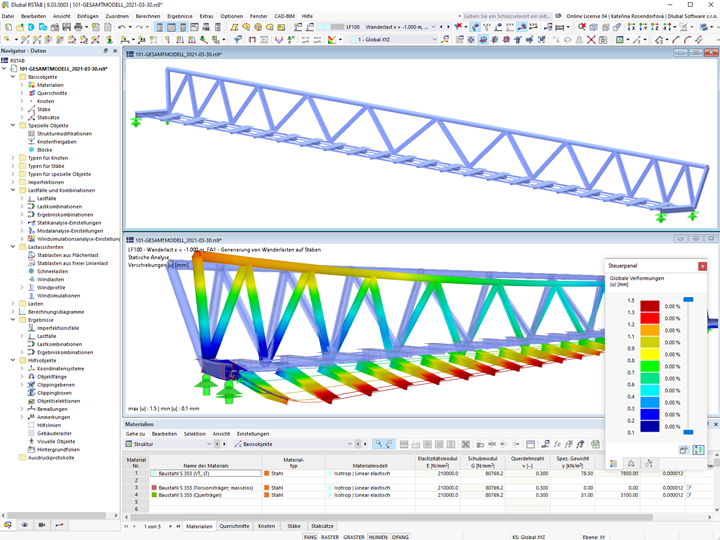Image resolution: width=720 pixels, height=540 pixels.
Task: Collapse Lastfälle und Kombinationen folder
Action: (x=13, y=190)
